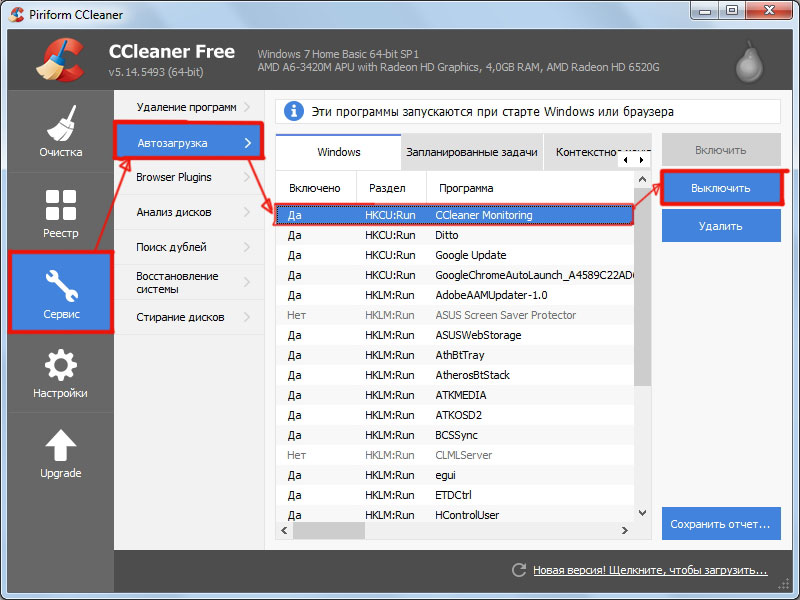Viewport: 800px width, 600px height.
Task: Switch to the Windows tab
Action: click(338, 152)
